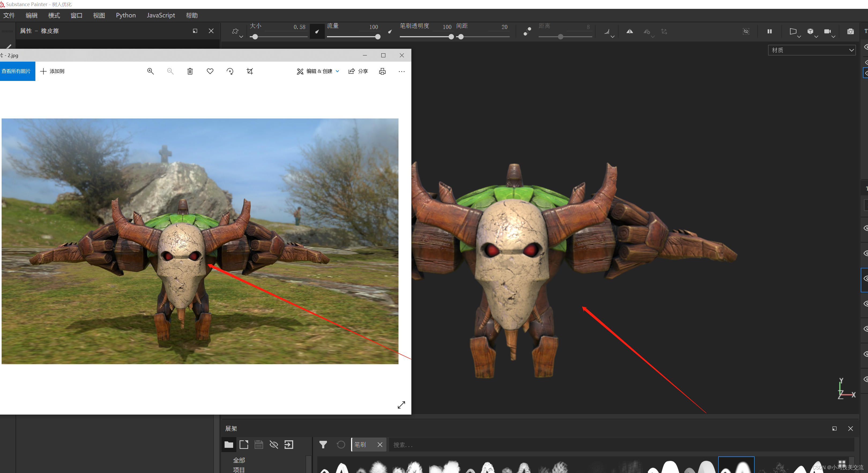868x473 pixels.
Task: Click the heart favorite icon
Action: pyautogui.click(x=210, y=71)
